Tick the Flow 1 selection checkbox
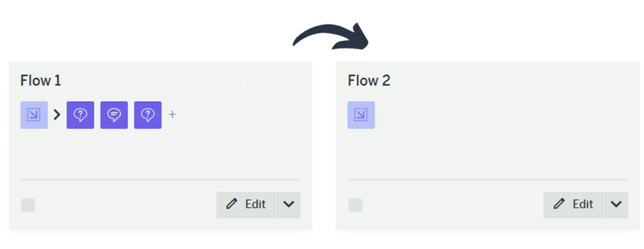Screen dimensions: 644x249 point(28,205)
